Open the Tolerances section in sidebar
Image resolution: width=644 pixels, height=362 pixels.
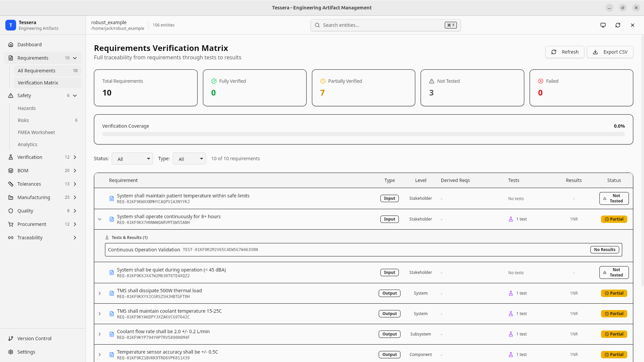29,184
